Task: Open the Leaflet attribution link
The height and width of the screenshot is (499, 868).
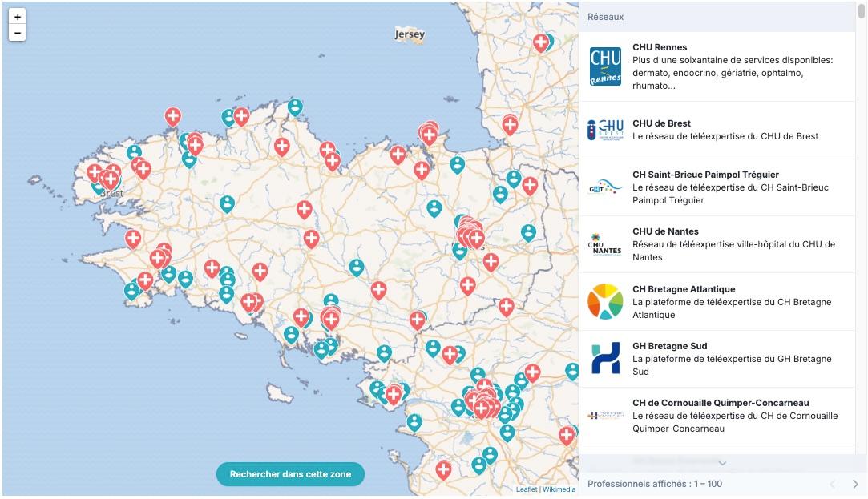Action: click(x=527, y=489)
